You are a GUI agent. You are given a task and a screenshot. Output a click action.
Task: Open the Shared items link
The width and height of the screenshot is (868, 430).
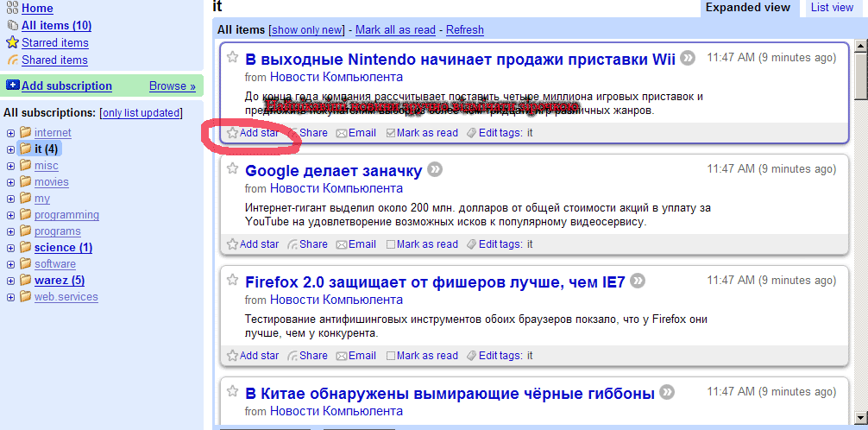coord(54,60)
